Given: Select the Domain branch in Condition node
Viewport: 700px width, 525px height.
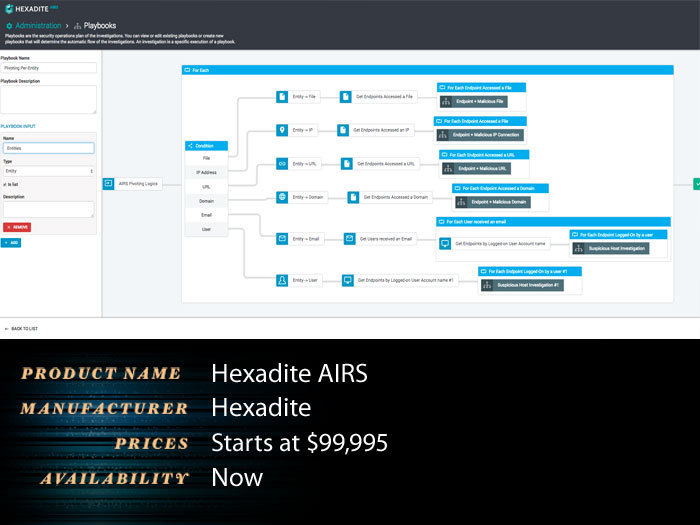Looking at the screenshot, I should pyautogui.click(x=206, y=201).
